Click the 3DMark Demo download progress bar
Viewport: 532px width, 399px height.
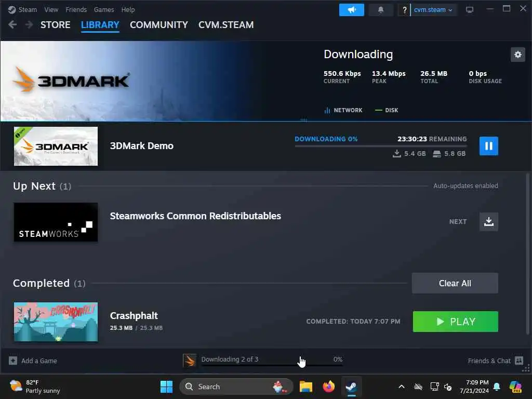click(x=381, y=146)
